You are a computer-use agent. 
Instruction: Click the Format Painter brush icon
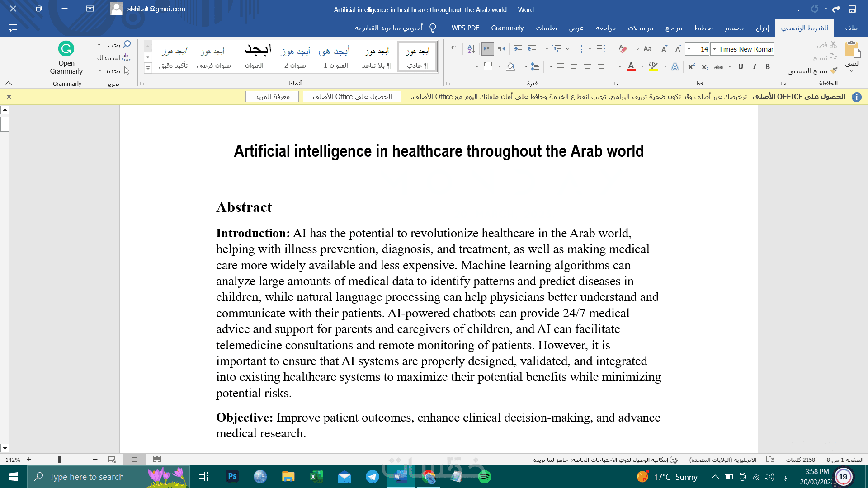(x=834, y=70)
